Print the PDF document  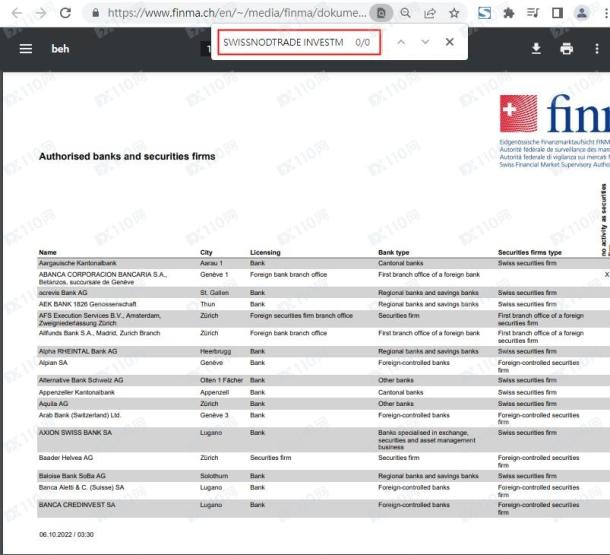tap(566, 49)
